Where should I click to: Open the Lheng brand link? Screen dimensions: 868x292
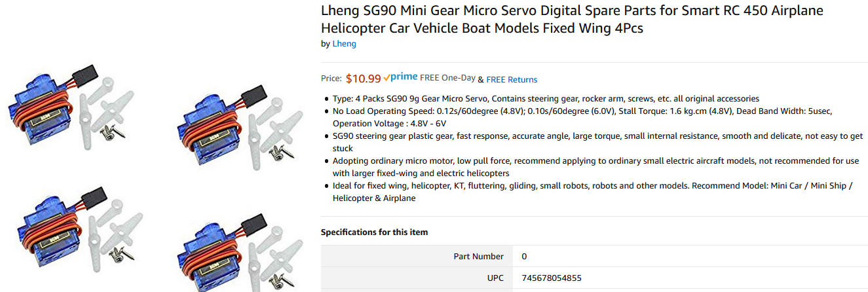tap(344, 44)
